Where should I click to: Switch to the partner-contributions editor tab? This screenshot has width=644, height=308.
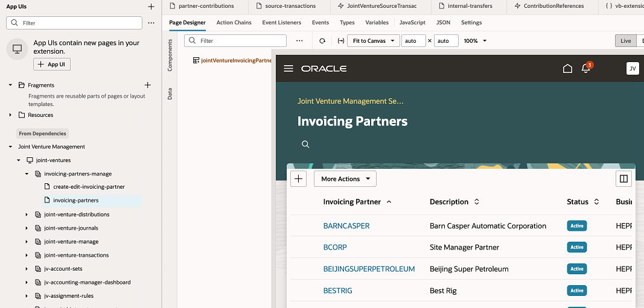pos(205,6)
